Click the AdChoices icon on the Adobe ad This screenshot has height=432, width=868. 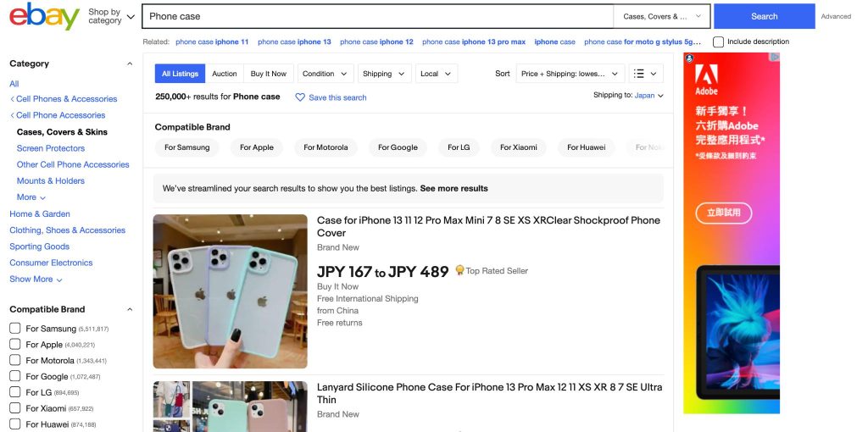[x=775, y=57]
